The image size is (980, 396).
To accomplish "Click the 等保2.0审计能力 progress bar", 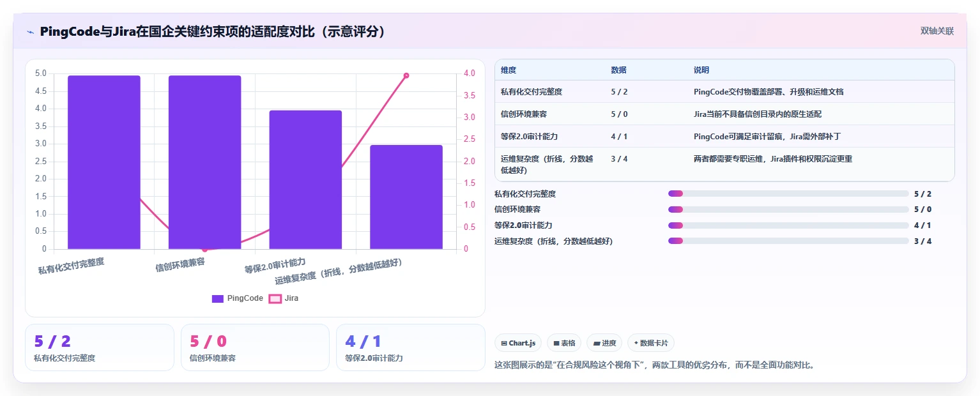I will 788,225.
